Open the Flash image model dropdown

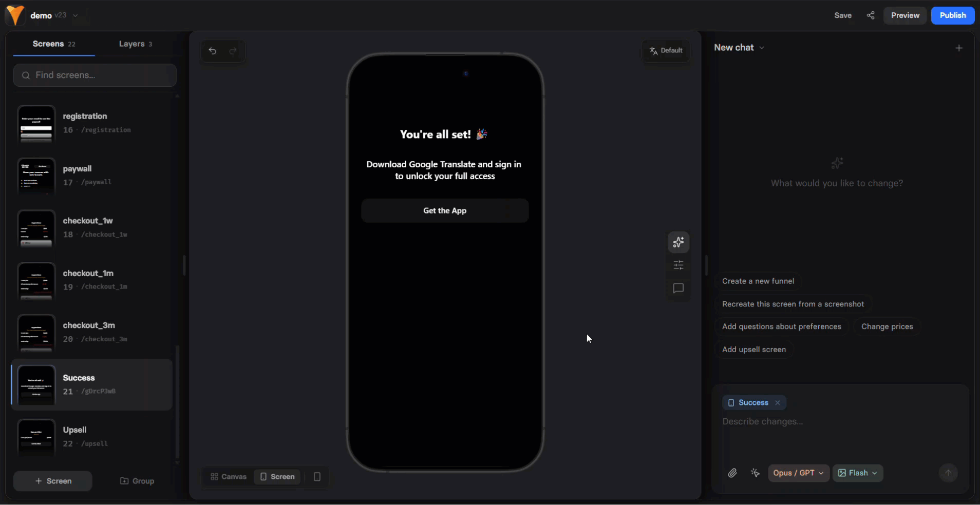(x=858, y=473)
